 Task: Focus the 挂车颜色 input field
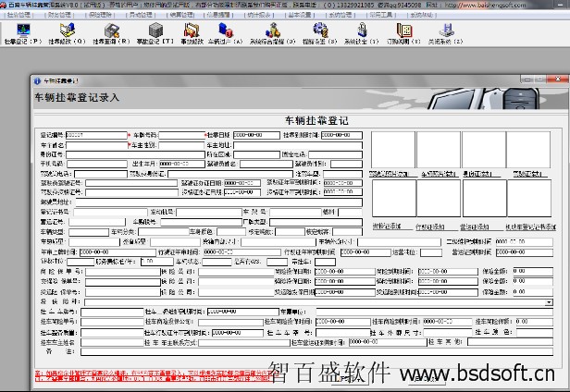tap(535, 332)
